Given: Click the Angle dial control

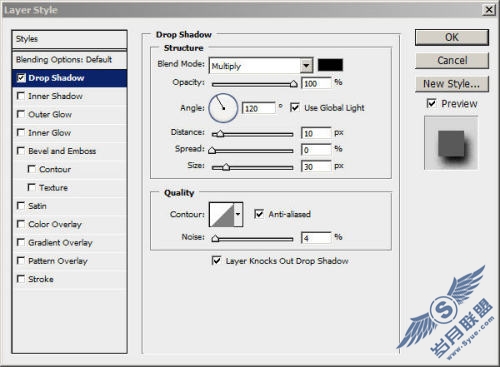Looking at the screenshot, I should click(223, 108).
